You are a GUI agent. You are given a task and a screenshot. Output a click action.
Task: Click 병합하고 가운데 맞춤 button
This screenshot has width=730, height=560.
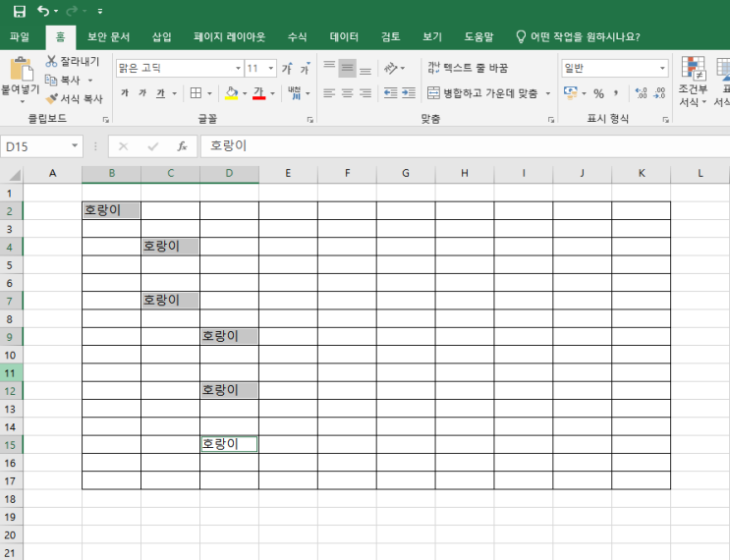pos(482,93)
